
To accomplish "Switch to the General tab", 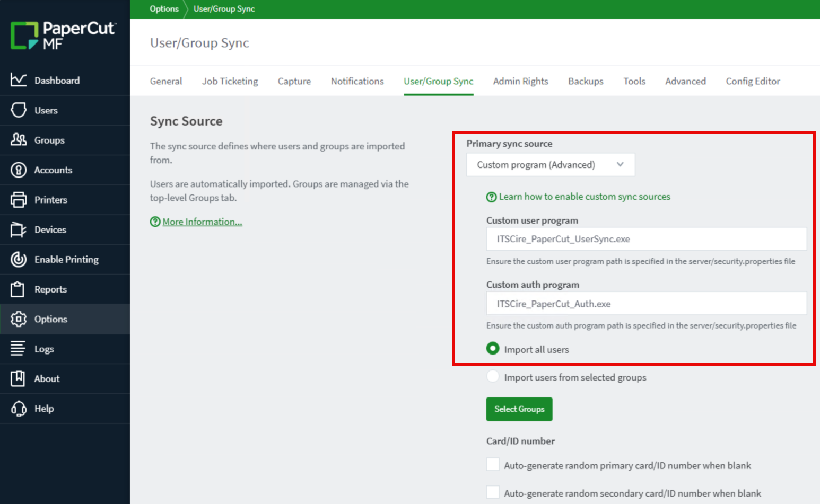I will [166, 81].
